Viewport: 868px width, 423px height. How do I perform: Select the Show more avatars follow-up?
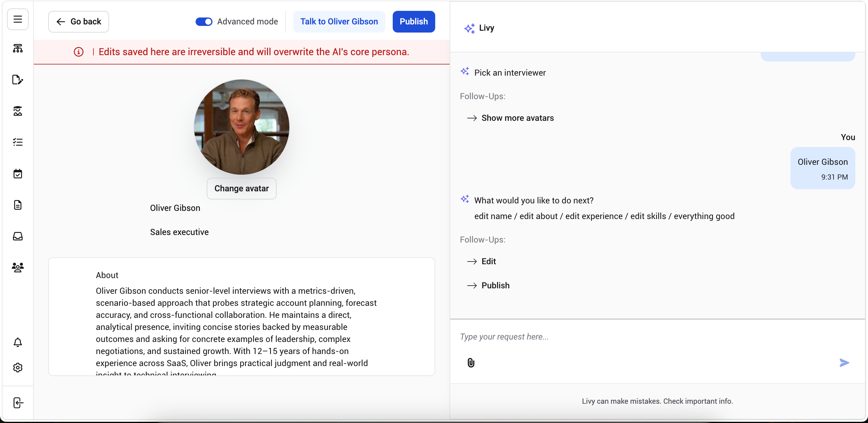tap(517, 118)
